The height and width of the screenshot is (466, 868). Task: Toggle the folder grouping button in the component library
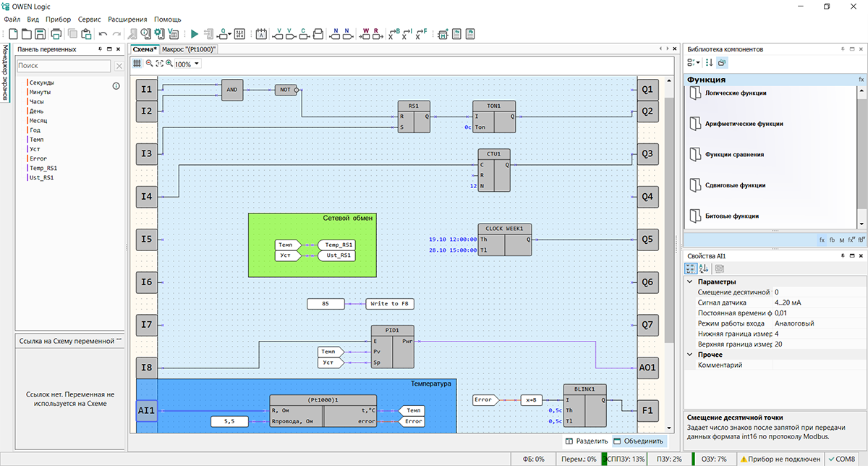722,63
